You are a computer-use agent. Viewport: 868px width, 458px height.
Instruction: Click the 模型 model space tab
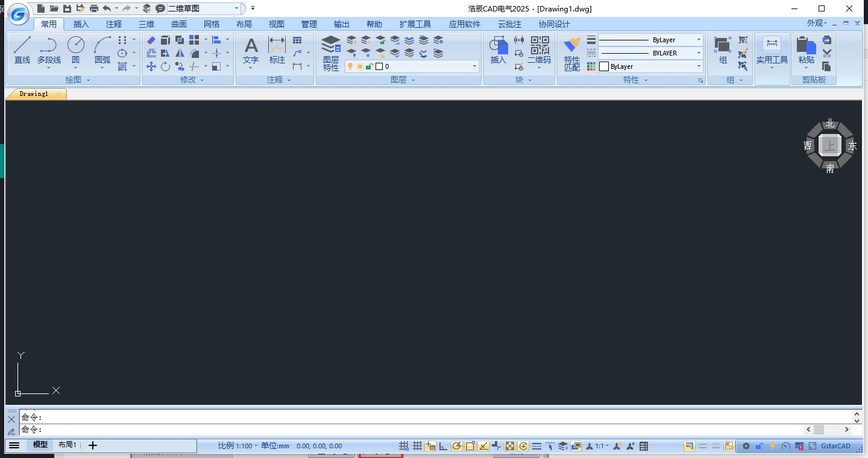pyautogui.click(x=40, y=445)
